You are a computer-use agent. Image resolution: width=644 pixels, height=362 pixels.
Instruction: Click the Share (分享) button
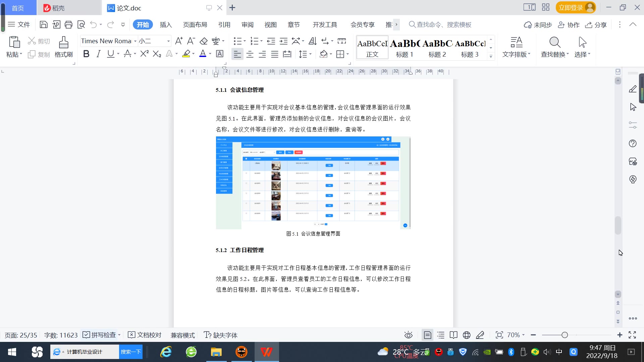(596, 25)
